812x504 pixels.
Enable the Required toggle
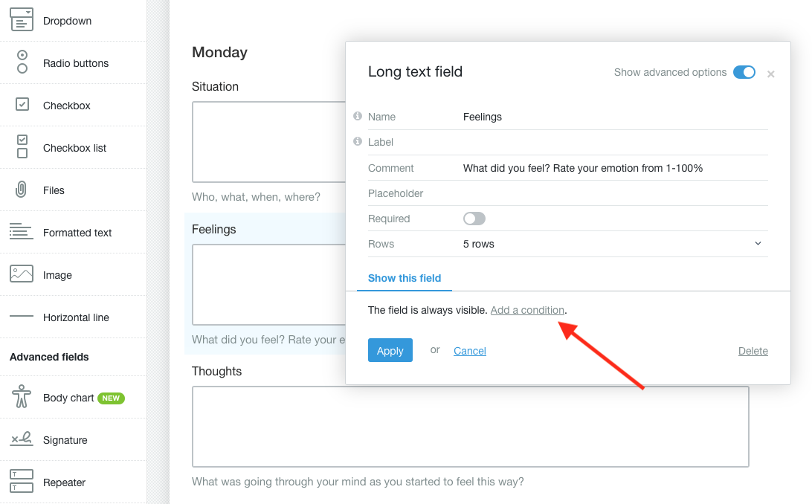pyautogui.click(x=474, y=219)
